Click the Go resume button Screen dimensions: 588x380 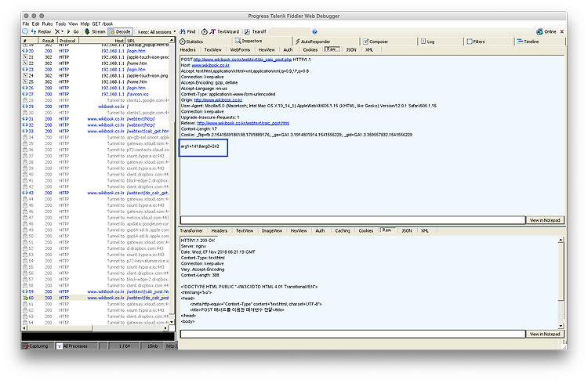point(73,31)
